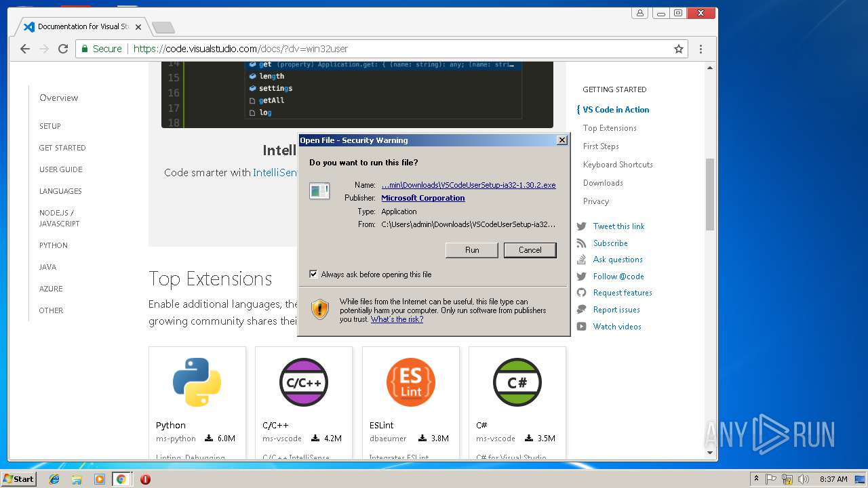Uncheck Always ask before opening this file
The image size is (868, 488).
tap(313, 274)
